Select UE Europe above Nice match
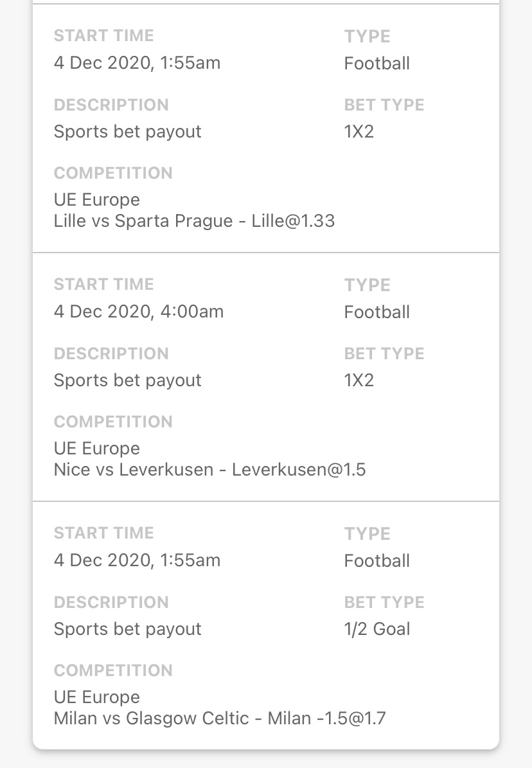Image resolution: width=532 pixels, height=768 pixels. click(x=97, y=449)
